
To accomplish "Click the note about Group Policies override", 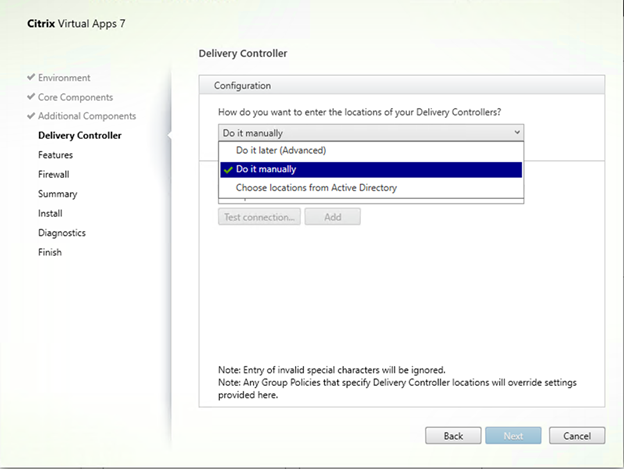I will pos(397,389).
